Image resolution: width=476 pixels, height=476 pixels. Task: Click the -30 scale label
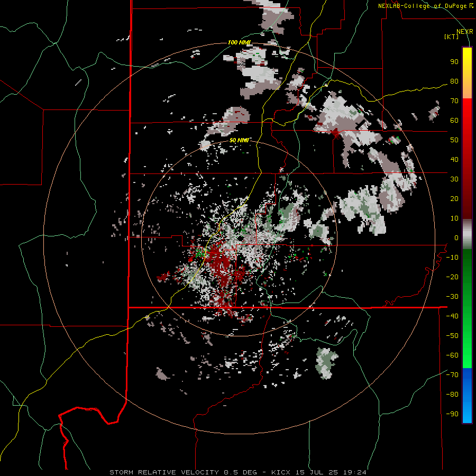tap(452, 297)
